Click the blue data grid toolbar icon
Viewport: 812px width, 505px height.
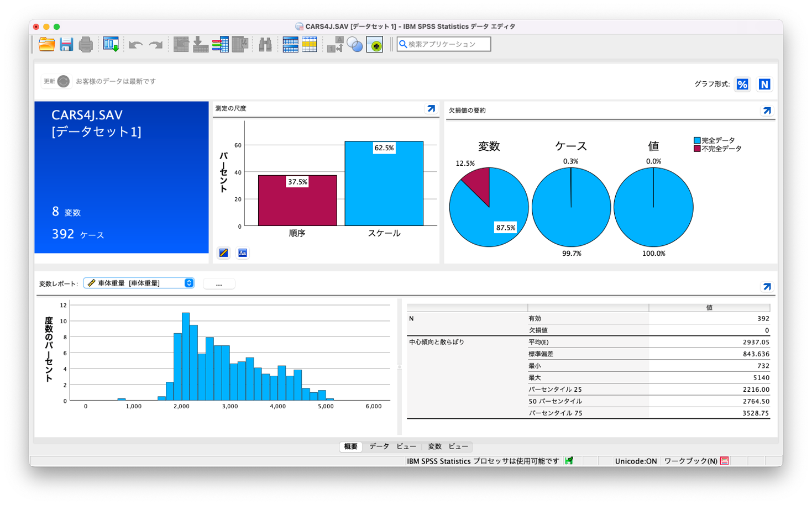coord(290,44)
